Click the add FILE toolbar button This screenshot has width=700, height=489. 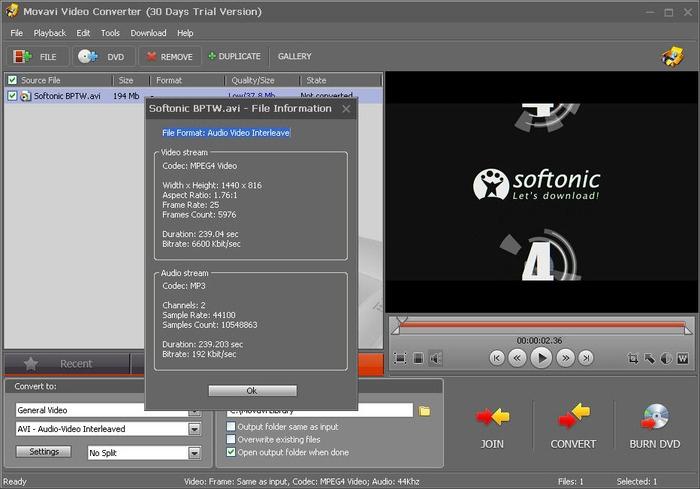(x=37, y=57)
